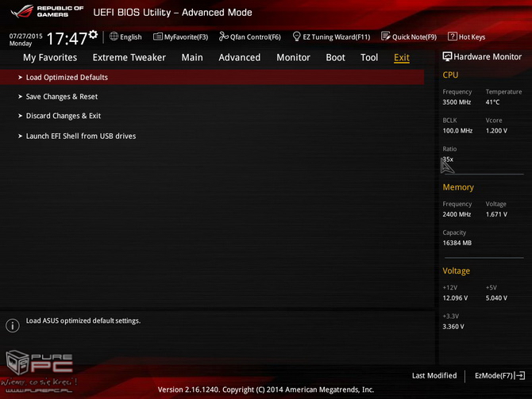Open the Boot tab
Image resolution: width=532 pixels, height=399 pixels.
pos(335,58)
